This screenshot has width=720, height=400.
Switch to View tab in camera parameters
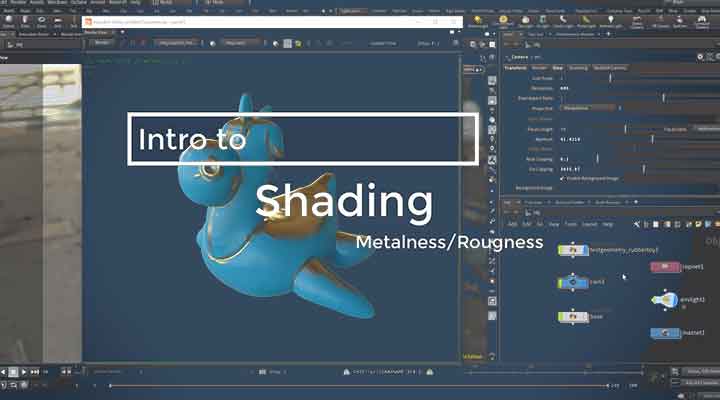(x=557, y=68)
